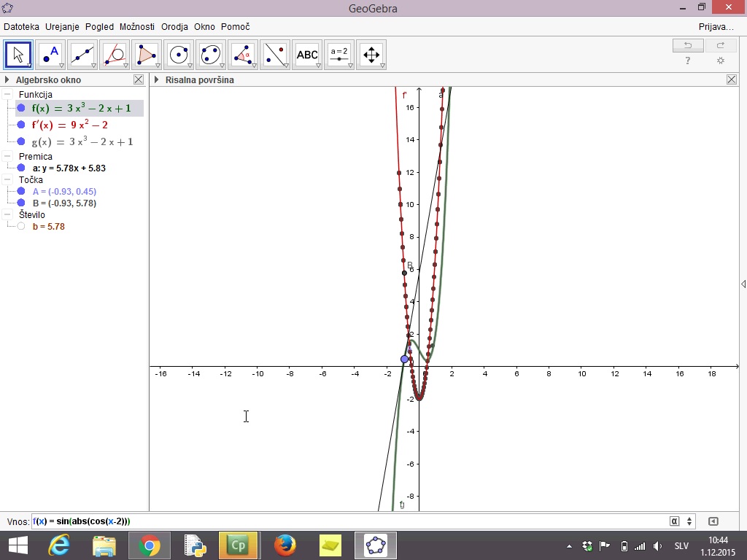
Task: Select the Ellipse conic tool
Action: (x=211, y=55)
